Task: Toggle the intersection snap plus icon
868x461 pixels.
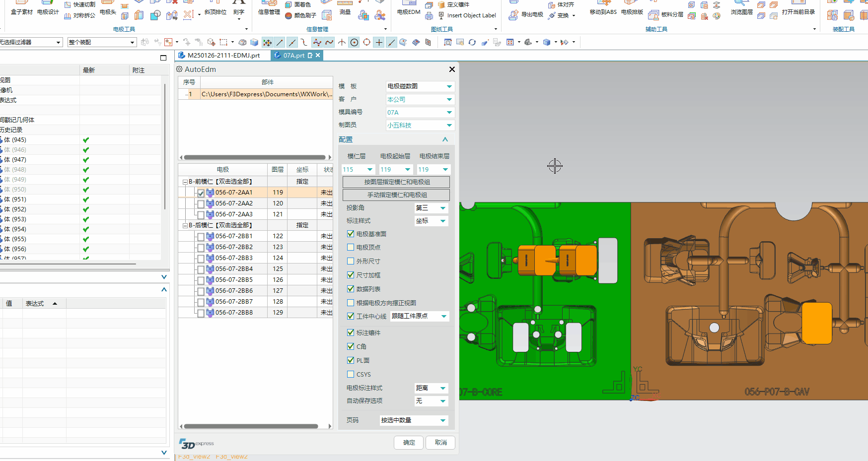Action: (379, 42)
